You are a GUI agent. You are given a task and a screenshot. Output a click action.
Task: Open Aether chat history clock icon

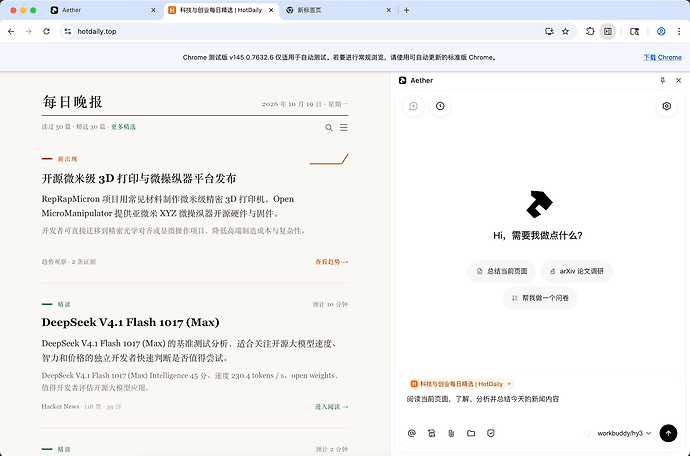tap(440, 106)
